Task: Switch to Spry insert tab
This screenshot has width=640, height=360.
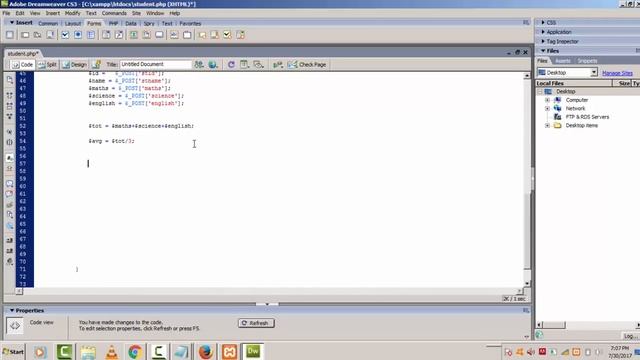Action: coord(149,24)
